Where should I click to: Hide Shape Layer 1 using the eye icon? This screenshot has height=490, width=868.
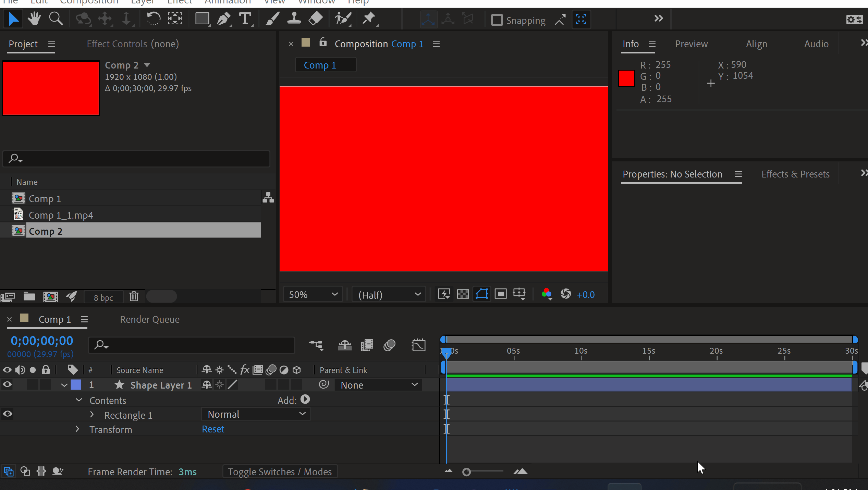click(7, 385)
